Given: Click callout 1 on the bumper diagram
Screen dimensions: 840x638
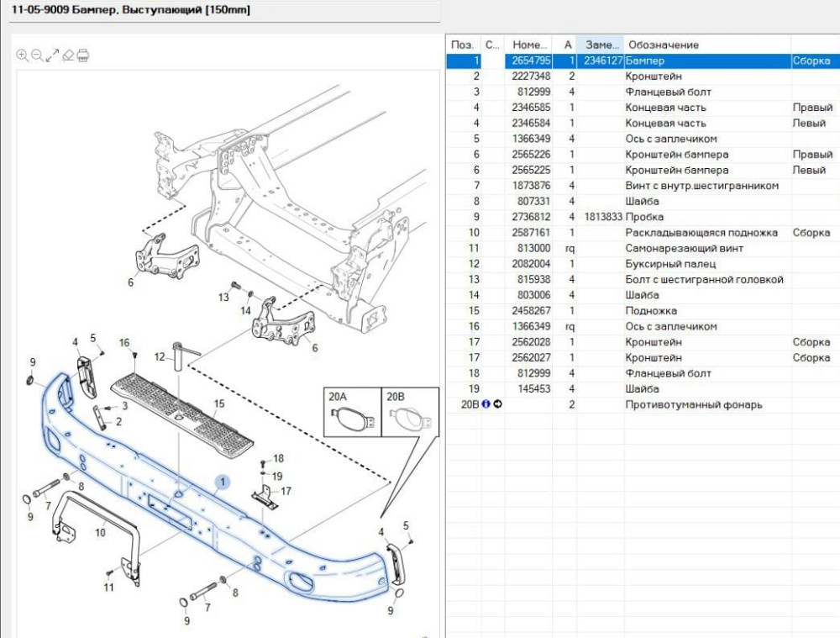Looking at the screenshot, I should click(223, 482).
